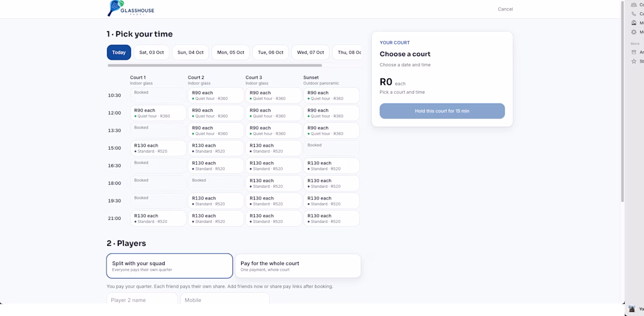Viewport: 644px width, 316px height.
Task: Pick the Sunset court at 19:30
Action: click(x=331, y=201)
